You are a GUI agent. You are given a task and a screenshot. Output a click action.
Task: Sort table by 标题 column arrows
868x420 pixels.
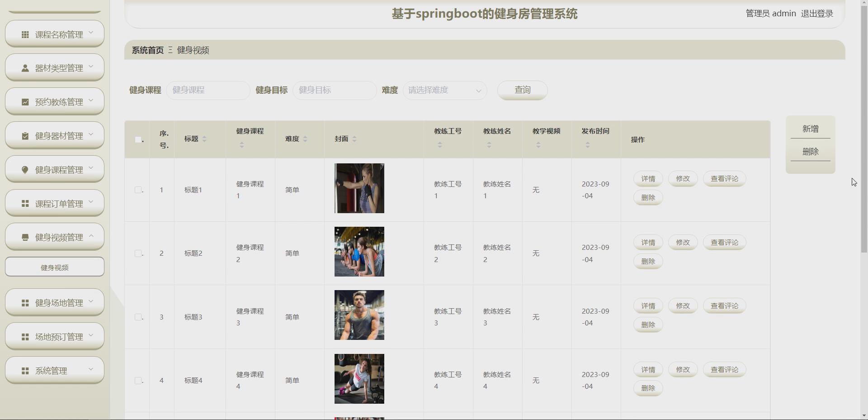point(204,139)
